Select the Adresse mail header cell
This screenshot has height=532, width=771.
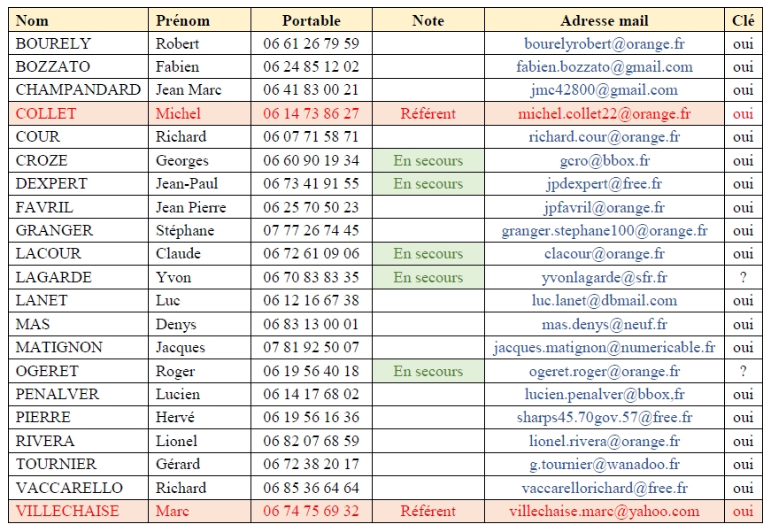tap(605, 20)
